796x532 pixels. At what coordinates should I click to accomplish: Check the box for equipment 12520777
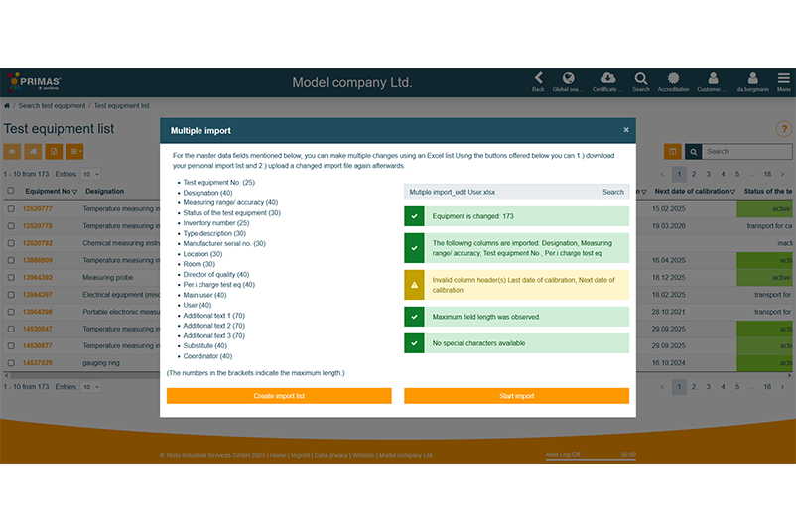click(11, 209)
